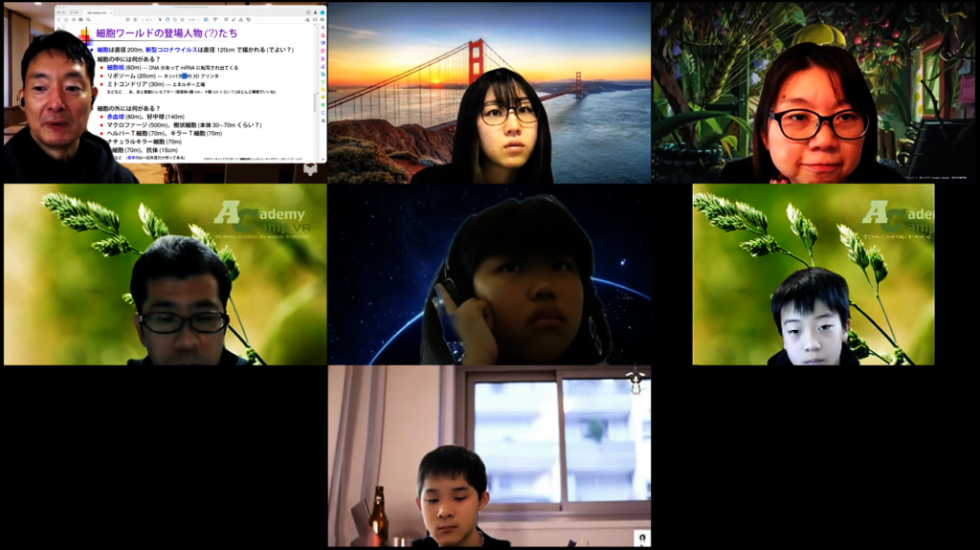980x550 pixels.
Task: Click the text マクロファージ (500m)
Action: (138, 125)
